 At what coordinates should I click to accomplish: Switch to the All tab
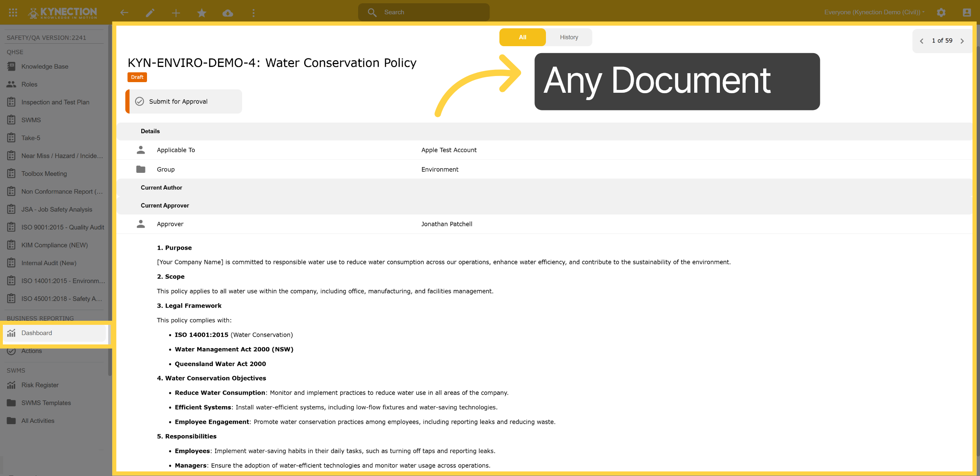[x=523, y=37]
